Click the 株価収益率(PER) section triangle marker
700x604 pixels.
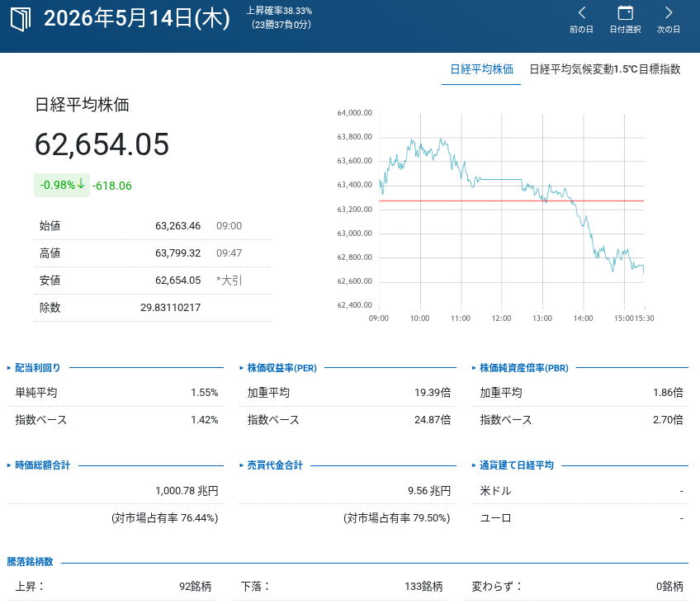(242, 368)
